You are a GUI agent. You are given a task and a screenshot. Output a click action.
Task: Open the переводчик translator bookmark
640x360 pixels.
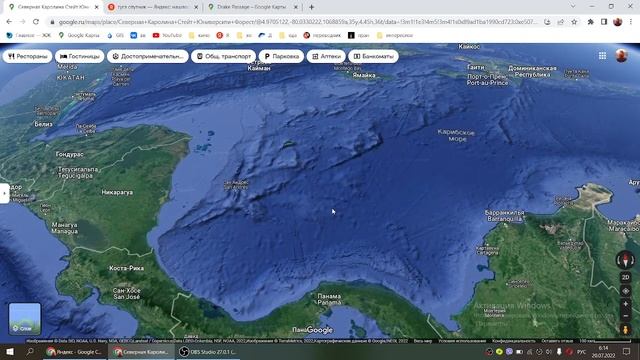click(322, 36)
